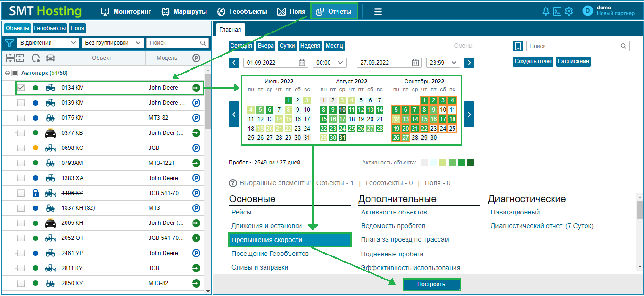
Task: Uncheck the 0134 KM object checkbox
Action: click(21, 88)
